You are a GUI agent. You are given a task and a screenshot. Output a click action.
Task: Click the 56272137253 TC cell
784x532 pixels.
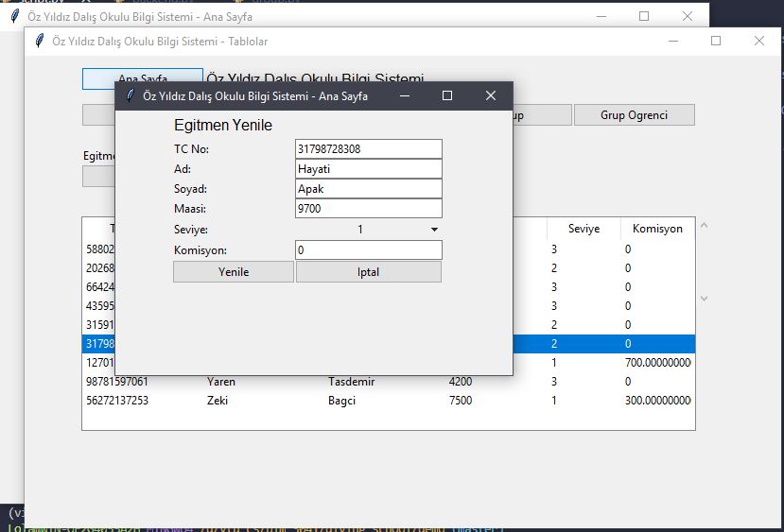[x=117, y=401]
